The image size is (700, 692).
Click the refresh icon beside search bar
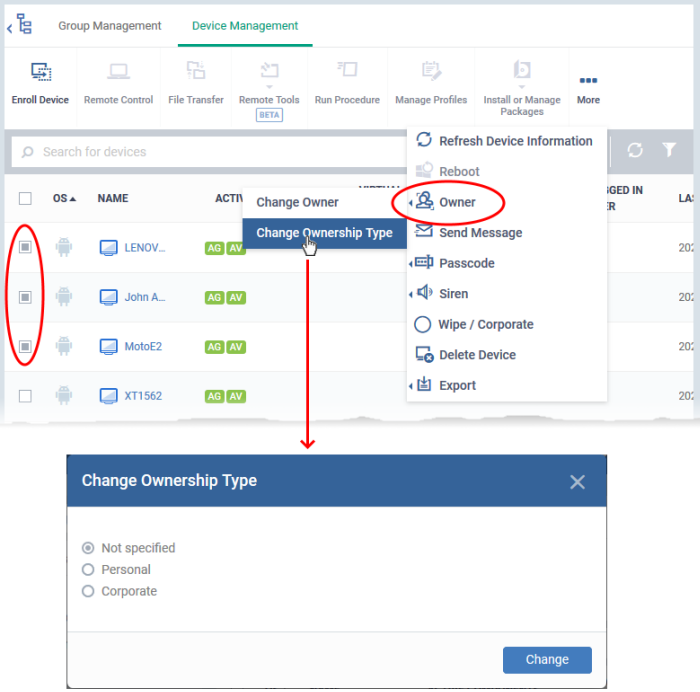click(x=635, y=150)
